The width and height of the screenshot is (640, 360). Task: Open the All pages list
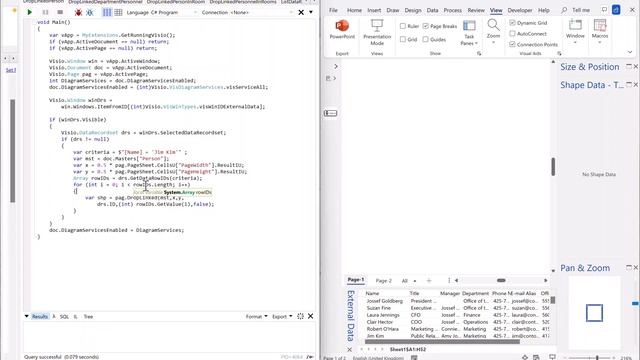409,281
